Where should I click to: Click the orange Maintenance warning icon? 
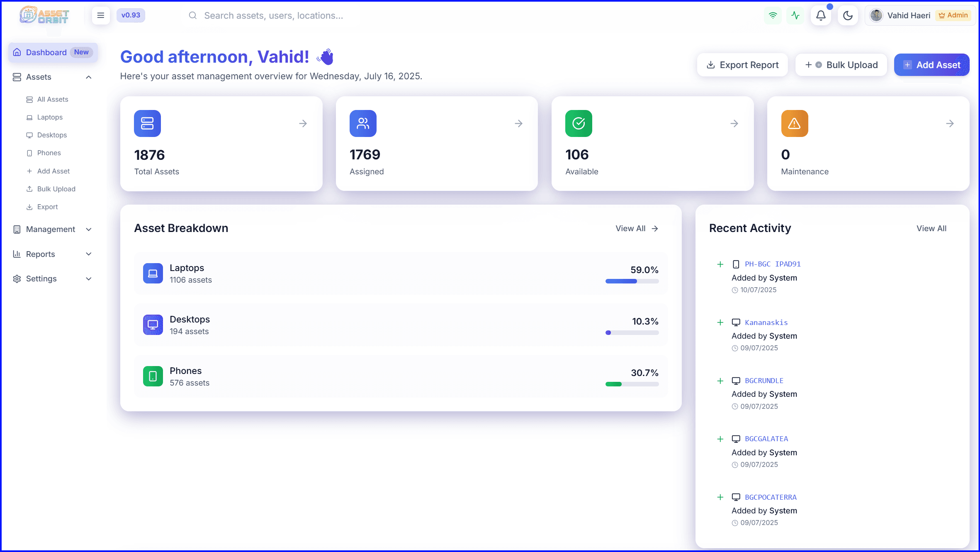[x=794, y=123]
